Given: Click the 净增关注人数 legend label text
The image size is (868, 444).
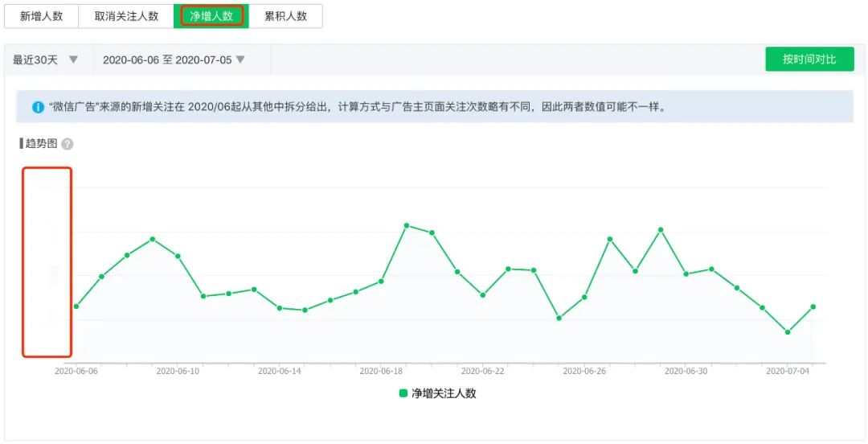Looking at the screenshot, I should [x=444, y=393].
